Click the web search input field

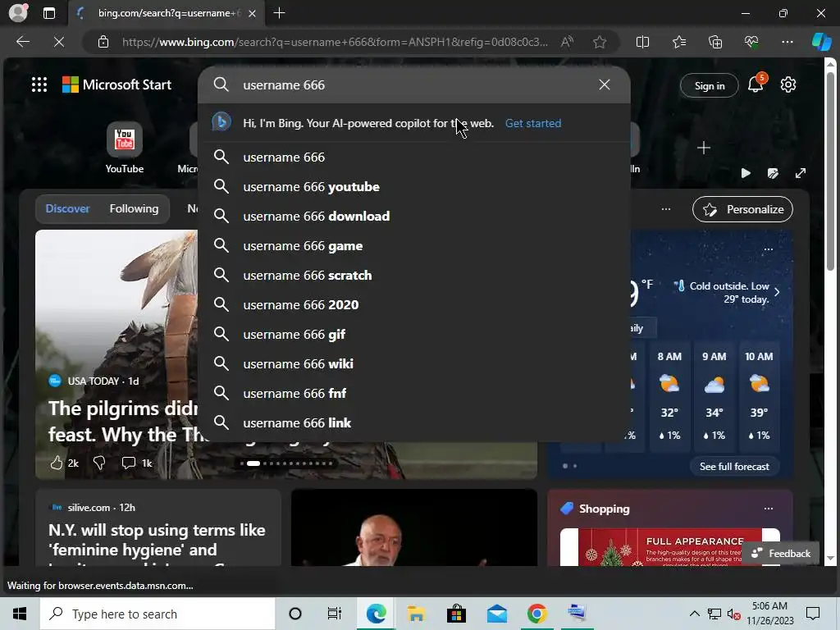(413, 84)
